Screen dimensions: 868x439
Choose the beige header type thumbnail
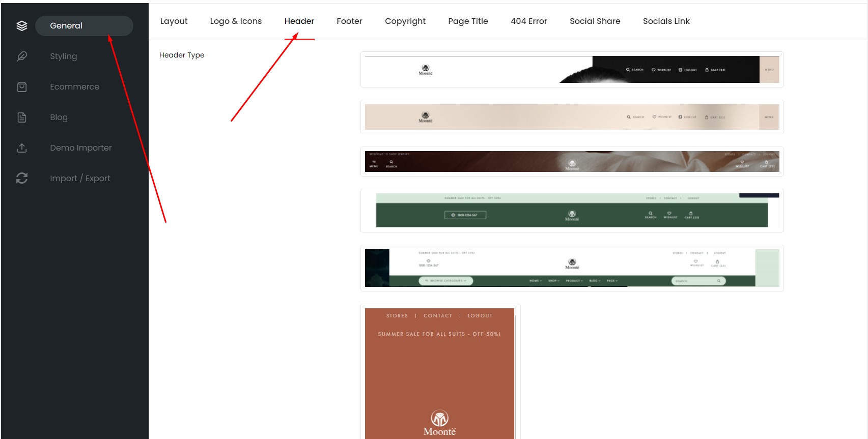pos(572,117)
